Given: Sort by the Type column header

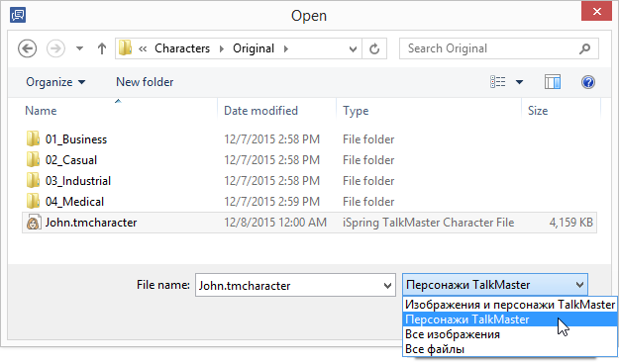Looking at the screenshot, I should click(356, 111).
